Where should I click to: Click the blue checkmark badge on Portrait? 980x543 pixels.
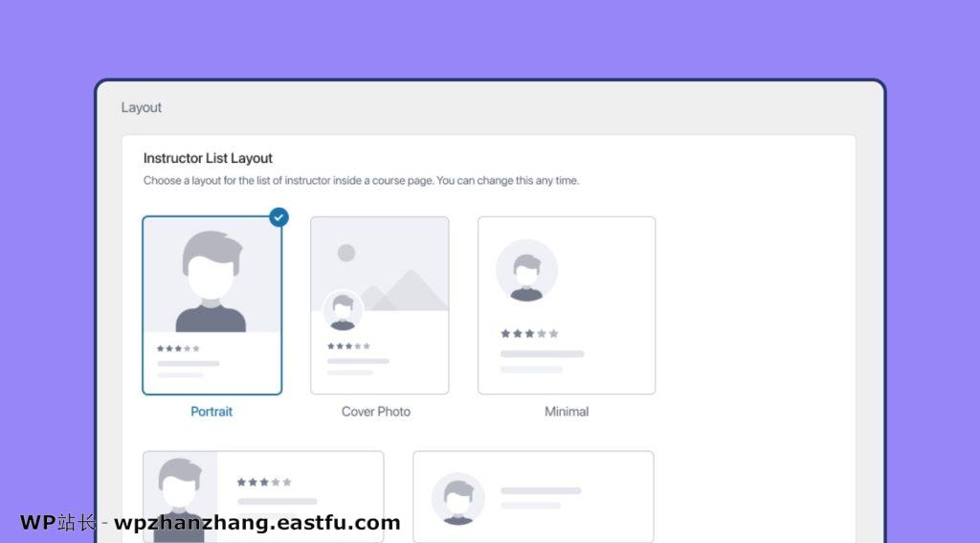(278, 217)
